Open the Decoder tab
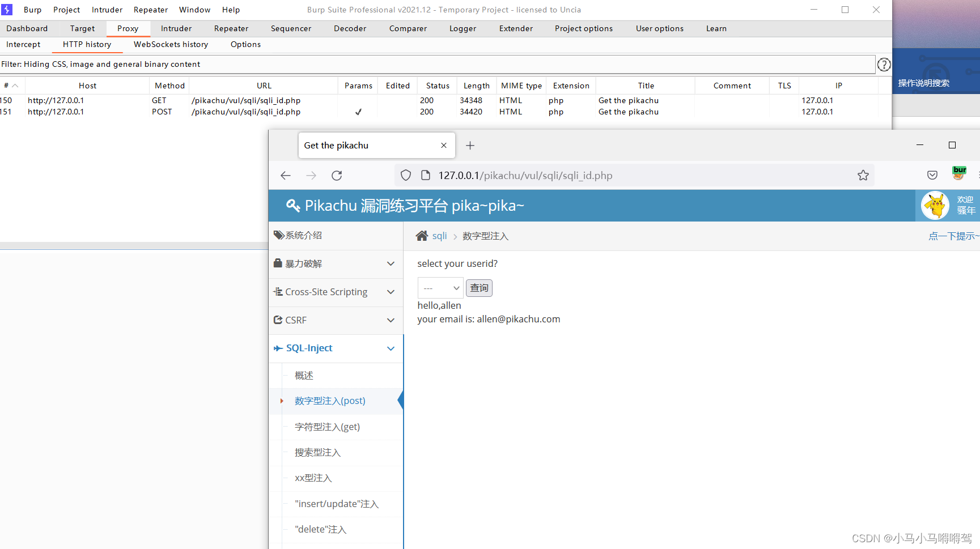The image size is (980, 549). click(x=350, y=28)
